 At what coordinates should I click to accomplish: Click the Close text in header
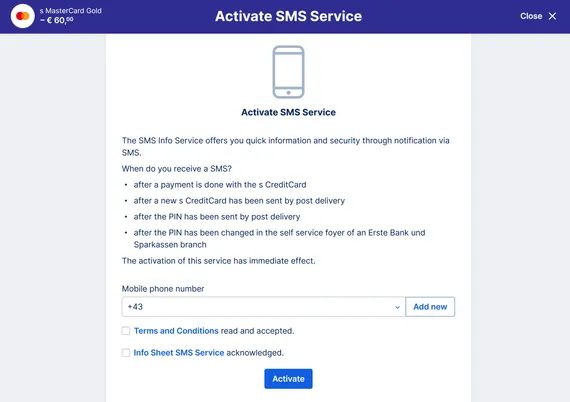[531, 16]
